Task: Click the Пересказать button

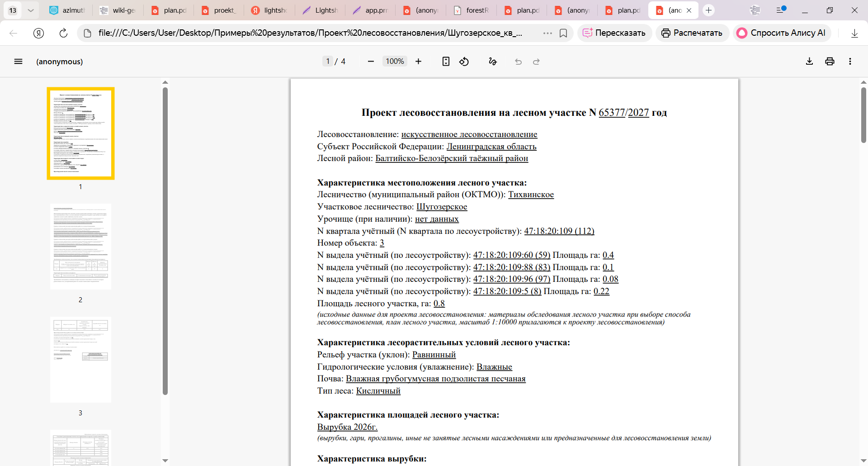Action: click(x=614, y=33)
